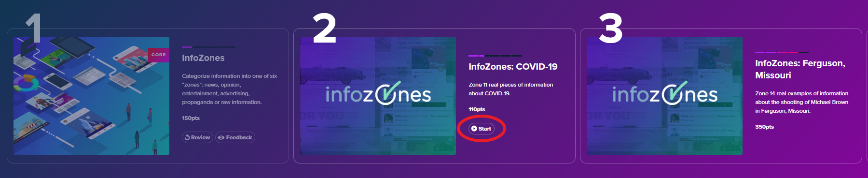Click the 350pts label on Ferguson card
868x178 pixels.
point(764,127)
